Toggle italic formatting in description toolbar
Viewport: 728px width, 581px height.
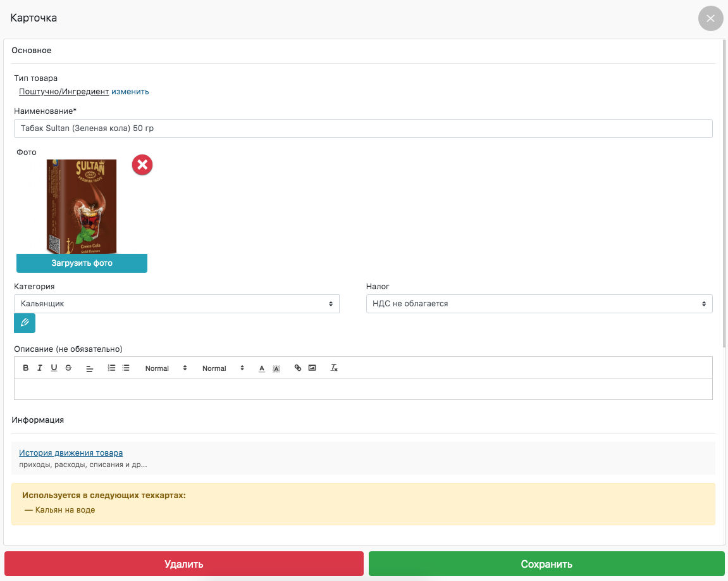tap(39, 368)
